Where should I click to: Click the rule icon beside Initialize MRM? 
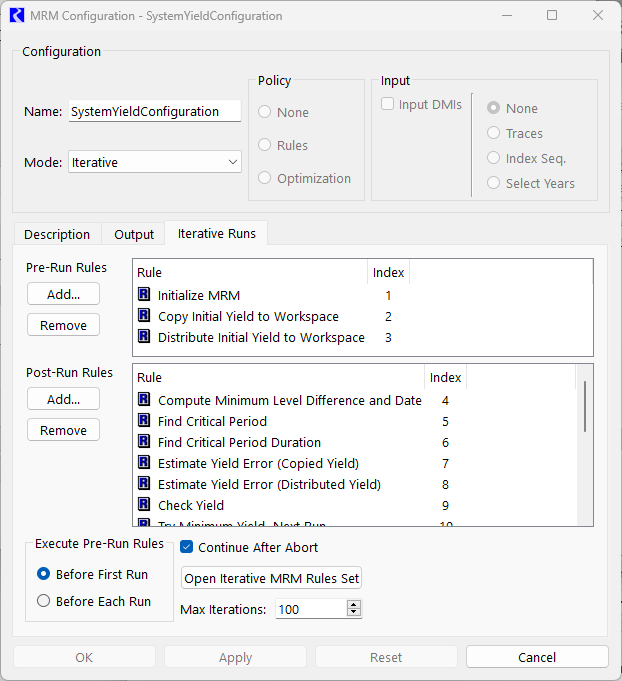[x=144, y=295]
